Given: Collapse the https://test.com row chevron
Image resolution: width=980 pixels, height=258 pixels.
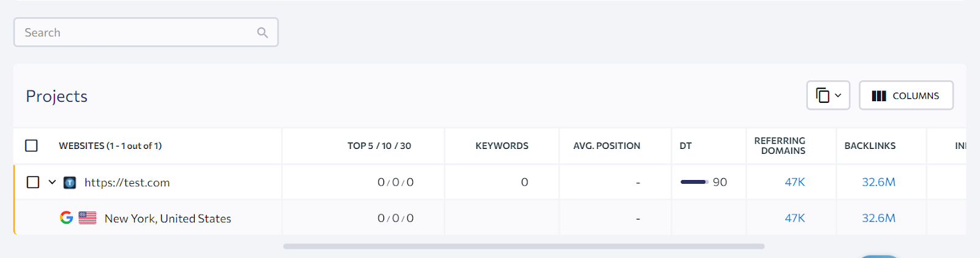Looking at the screenshot, I should pyautogui.click(x=52, y=182).
